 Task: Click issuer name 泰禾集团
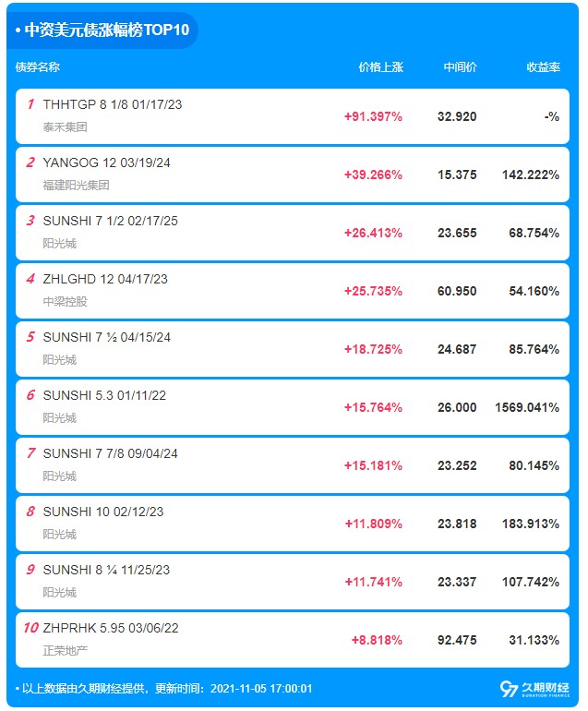pos(65,127)
